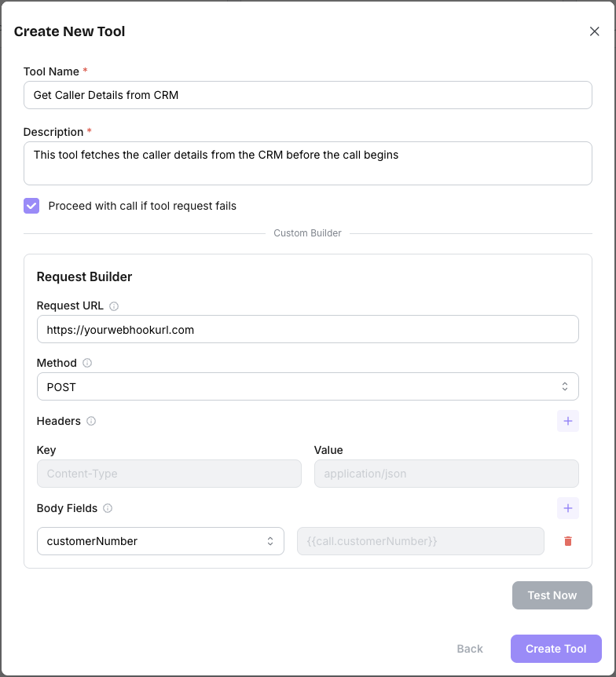Show info tooltip next to Request URL
This screenshot has width=616, height=677.
point(114,306)
